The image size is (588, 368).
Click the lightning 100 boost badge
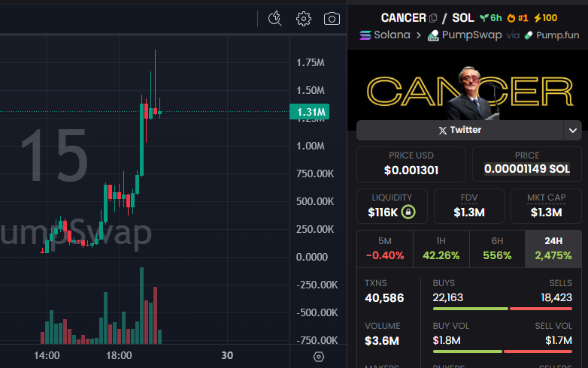pos(546,17)
